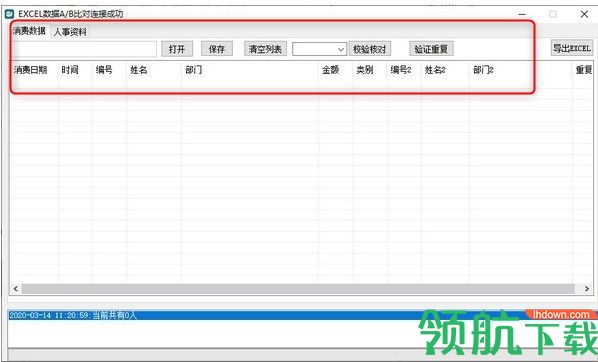Screen dimensions: 598x362
Task: Run the 校验核对 check
Action: pyautogui.click(x=370, y=49)
